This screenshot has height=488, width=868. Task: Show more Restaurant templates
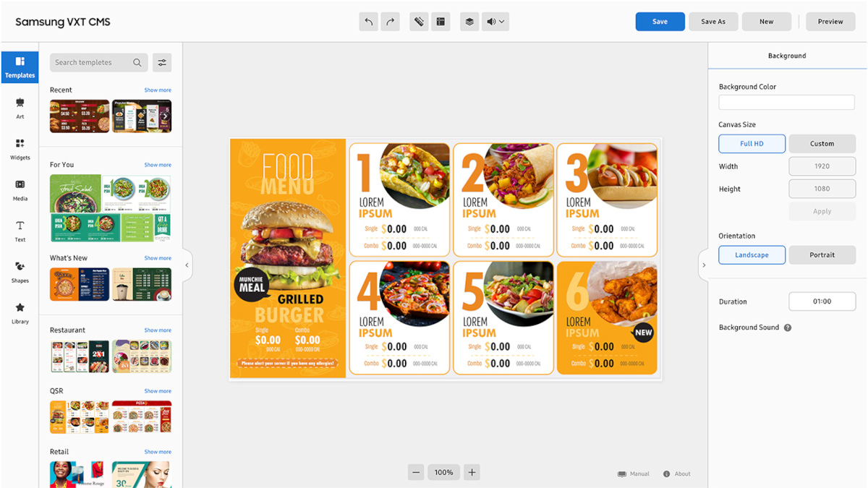(158, 330)
